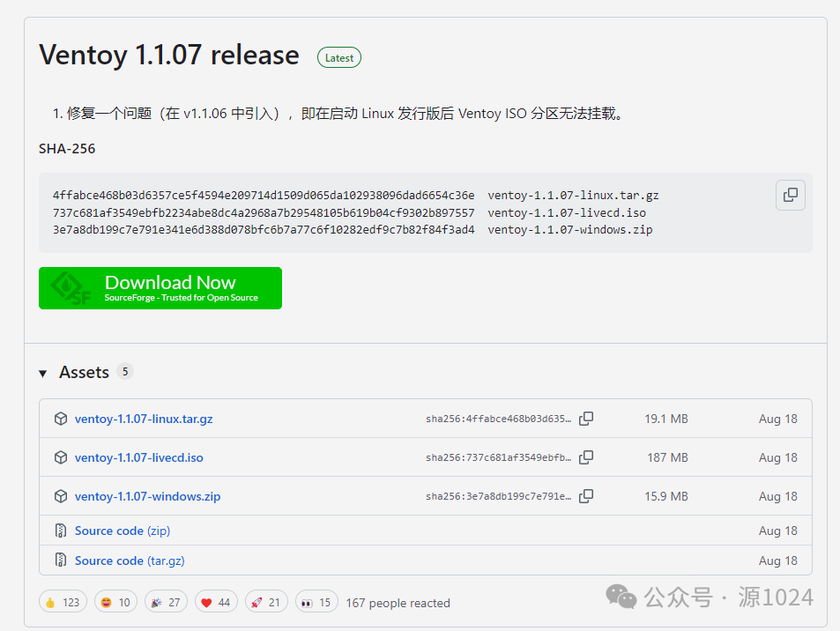Download ventoy-1.1.07-linux.tar.gz file
The image size is (840, 631).
tap(144, 419)
